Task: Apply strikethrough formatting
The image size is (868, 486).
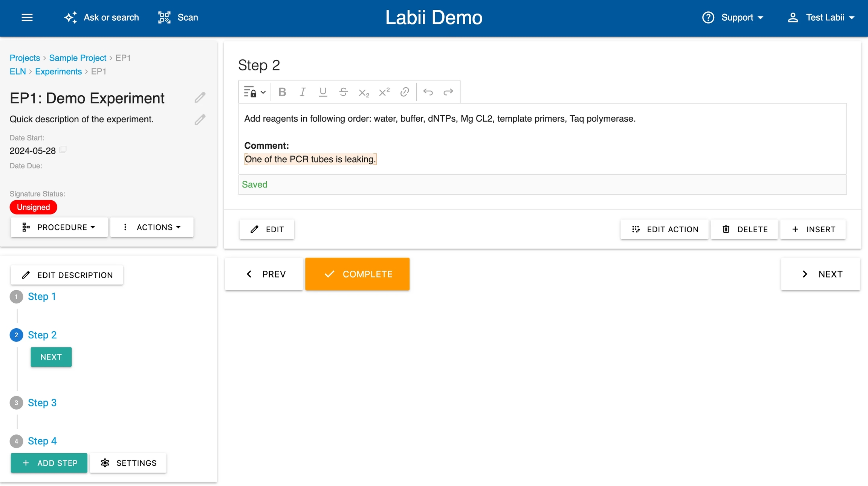Action: coord(343,92)
